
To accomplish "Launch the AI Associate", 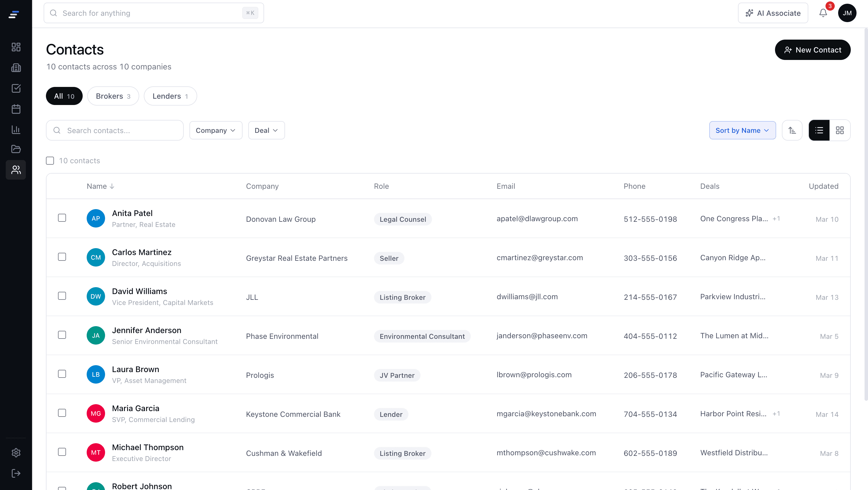I will point(773,13).
